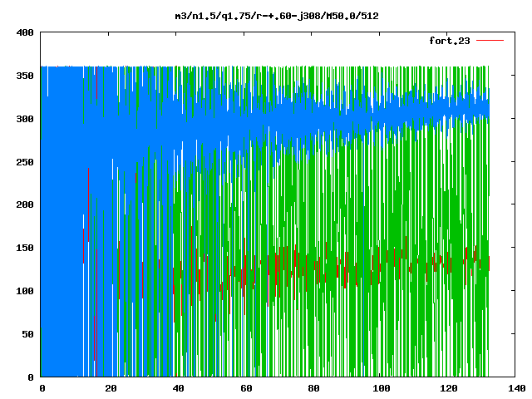Select y-axis tick label 150
Screen dimensions: 532x399
[x=25, y=248]
